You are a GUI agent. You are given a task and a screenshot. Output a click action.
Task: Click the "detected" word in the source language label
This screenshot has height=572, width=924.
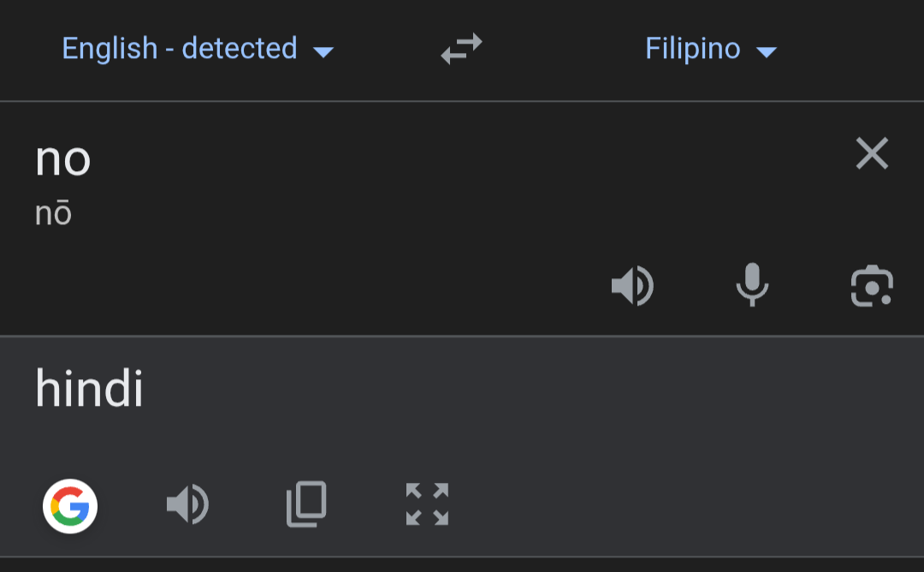[x=240, y=48]
